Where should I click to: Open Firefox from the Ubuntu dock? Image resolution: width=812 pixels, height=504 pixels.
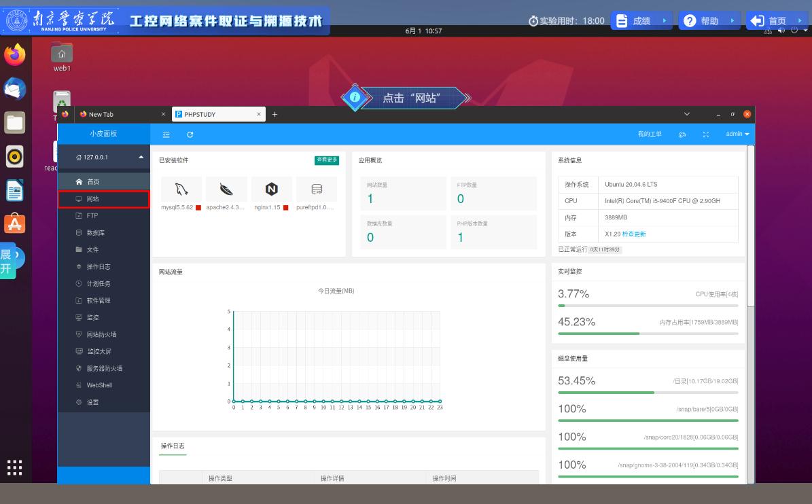pos(14,55)
